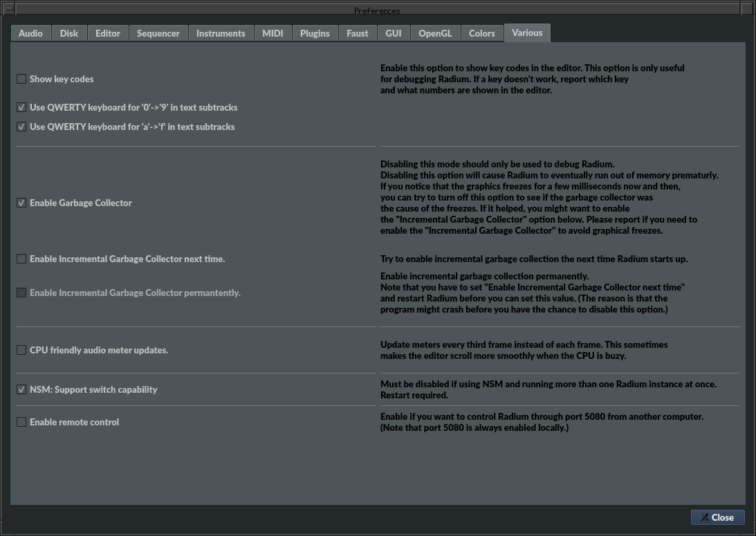Screen dimensions: 756x536
Task: Uncheck NSM: Support switch capability
Action: click(x=21, y=389)
